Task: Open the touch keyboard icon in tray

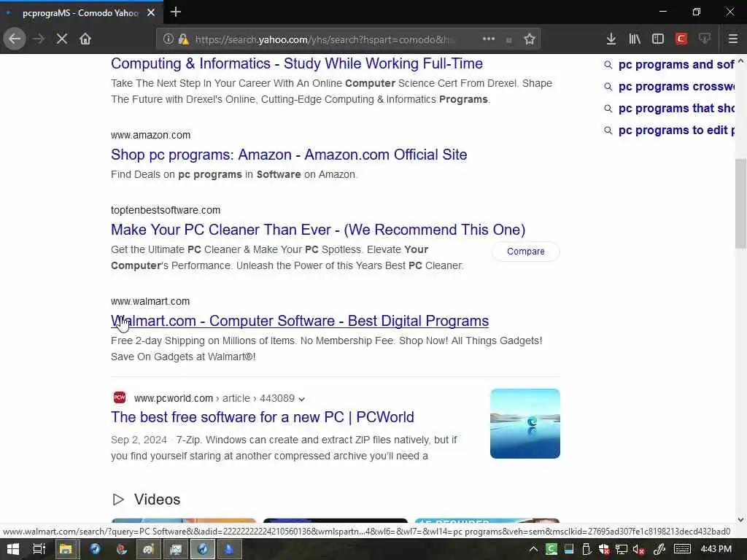Action: 683,549
